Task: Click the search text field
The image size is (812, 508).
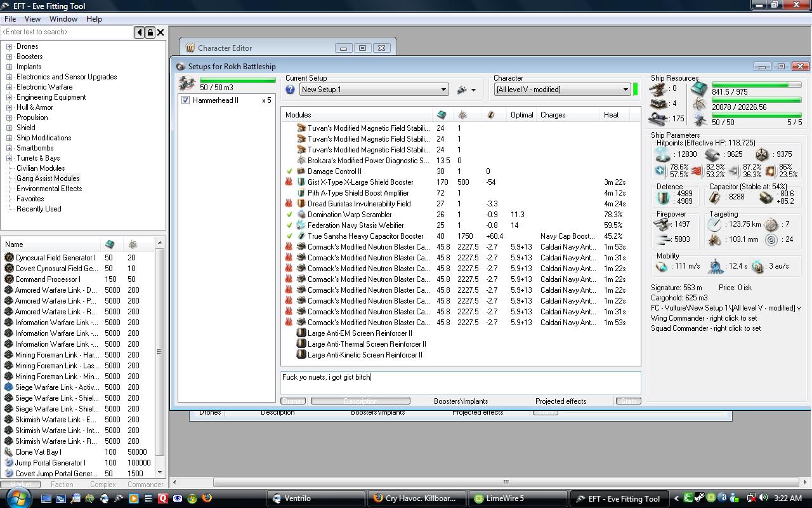Action: (x=67, y=32)
